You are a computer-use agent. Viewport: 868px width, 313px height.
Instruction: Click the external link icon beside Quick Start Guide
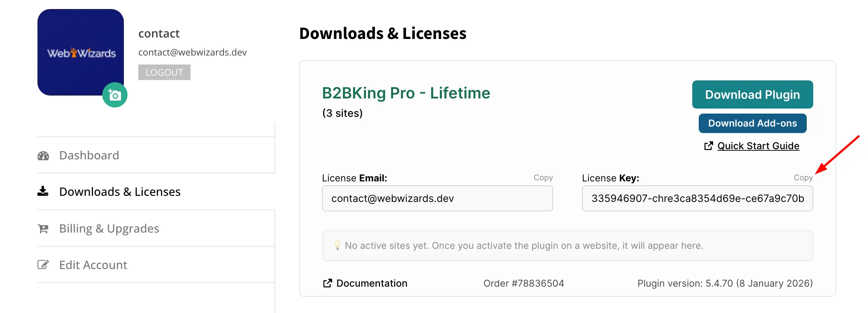pos(708,146)
